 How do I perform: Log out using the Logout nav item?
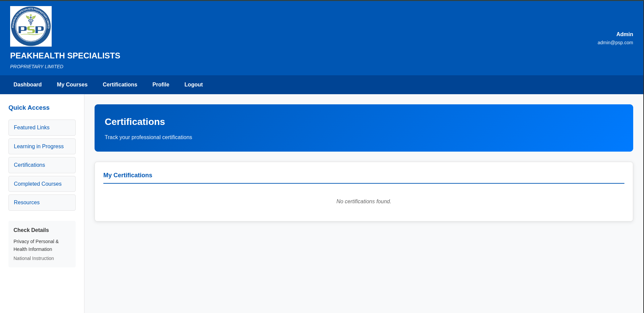tap(194, 85)
